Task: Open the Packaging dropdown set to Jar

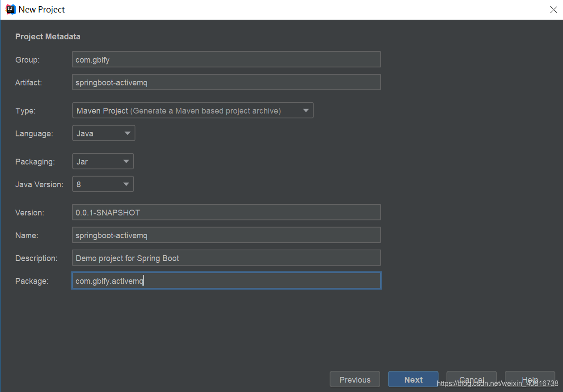Action: coord(103,161)
